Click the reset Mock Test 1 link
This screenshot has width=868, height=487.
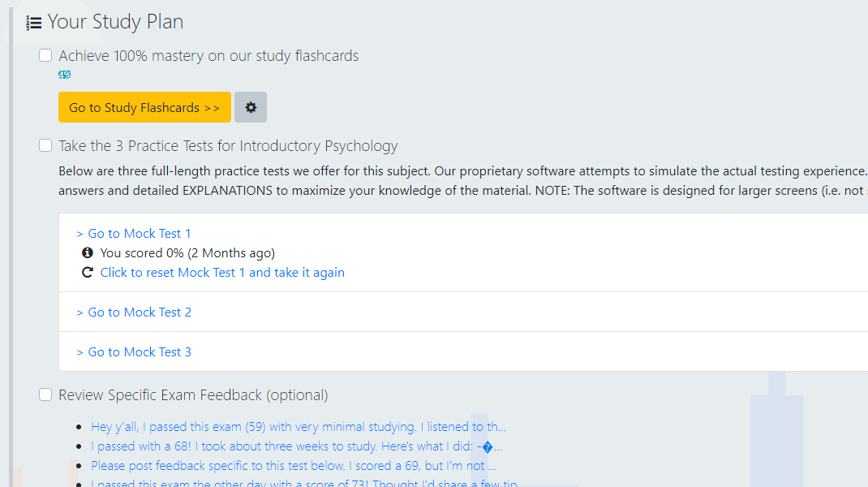click(x=222, y=273)
